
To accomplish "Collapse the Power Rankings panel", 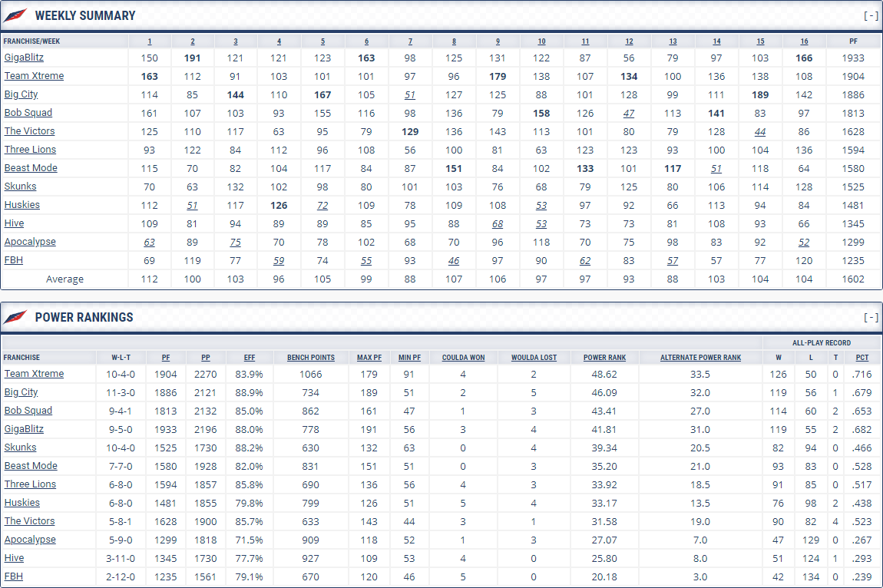I will [x=871, y=317].
